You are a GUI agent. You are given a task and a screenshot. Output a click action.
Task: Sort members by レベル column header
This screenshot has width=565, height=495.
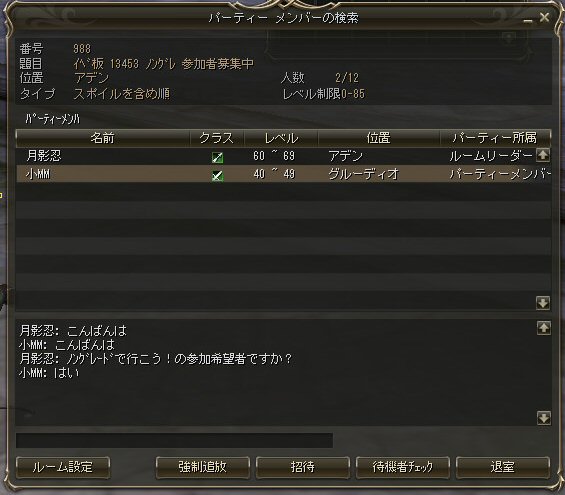281,138
